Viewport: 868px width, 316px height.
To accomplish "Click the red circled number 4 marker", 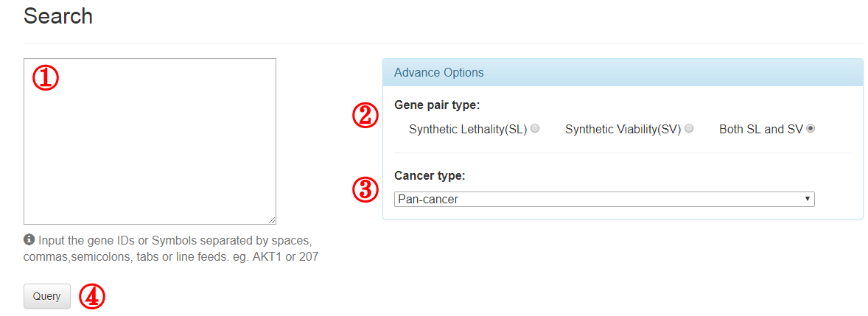I will (x=91, y=297).
